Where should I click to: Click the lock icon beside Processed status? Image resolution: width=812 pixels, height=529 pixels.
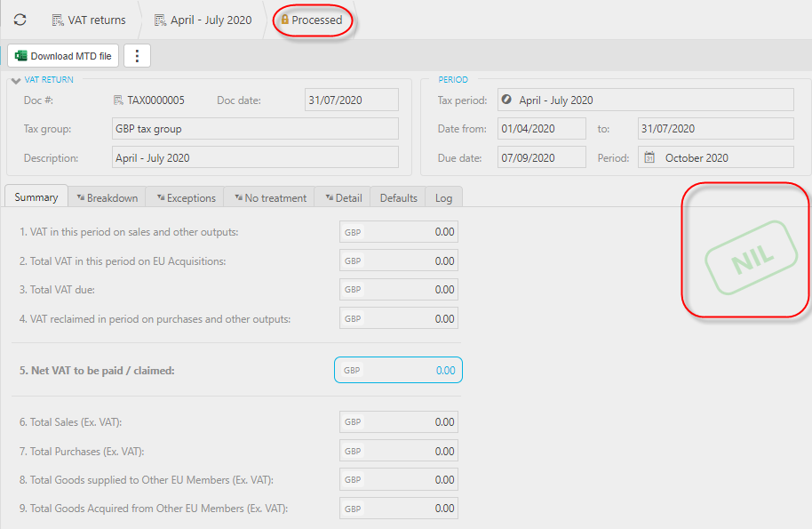click(x=285, y=20)
